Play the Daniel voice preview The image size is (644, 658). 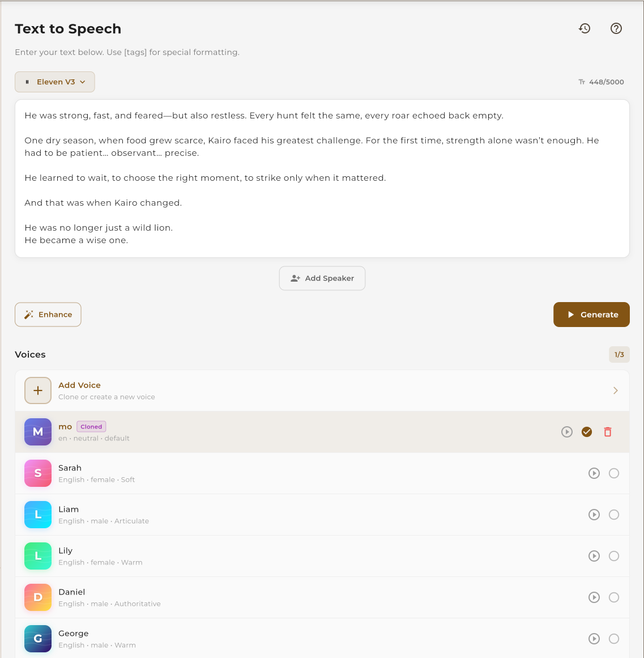594,597
